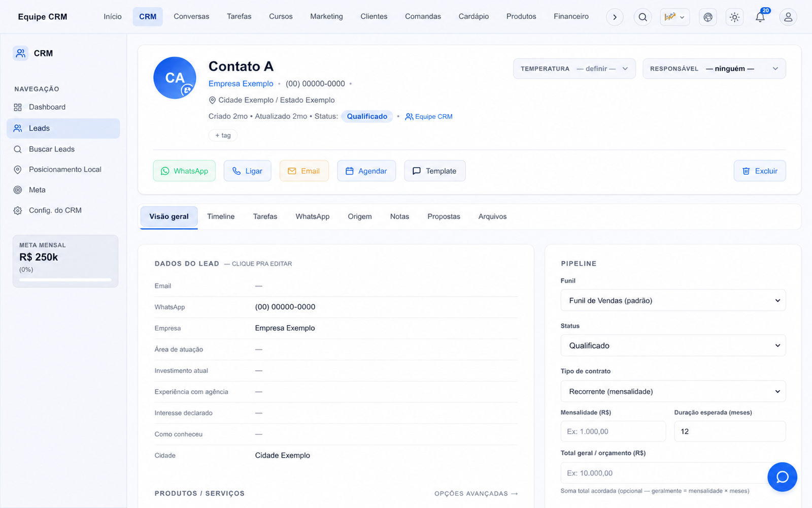
Task: Click the Qualificado status badge
Action: click(367, 116)
